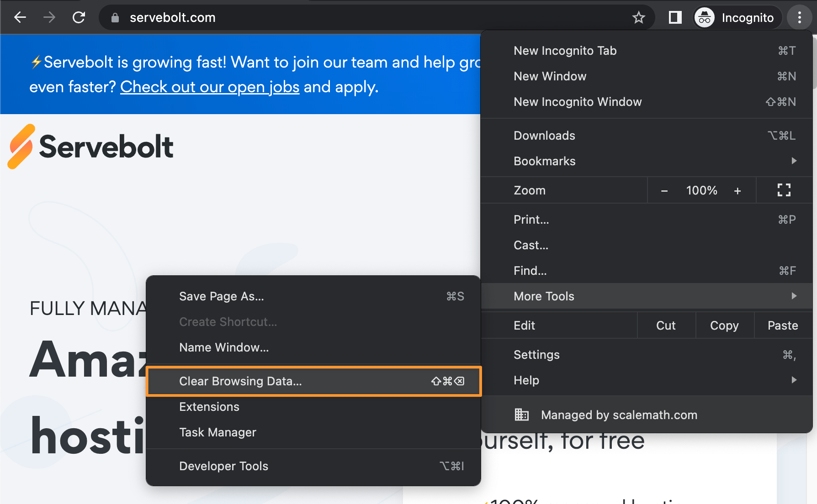Screen dimensions: 817x504
Task: Reload the page with the refresh icon
Action: (x=79, y=17)
